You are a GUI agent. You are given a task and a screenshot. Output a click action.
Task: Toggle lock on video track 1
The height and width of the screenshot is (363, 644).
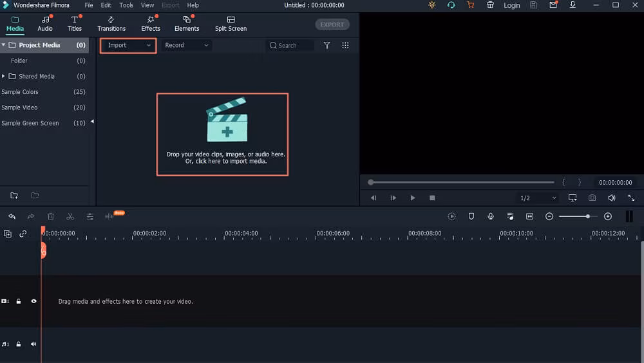tap(19, 301)
